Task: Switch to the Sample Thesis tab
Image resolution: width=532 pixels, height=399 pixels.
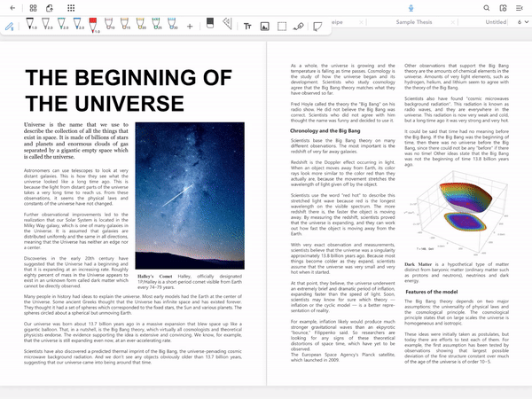Action: [x=414, y=22]
